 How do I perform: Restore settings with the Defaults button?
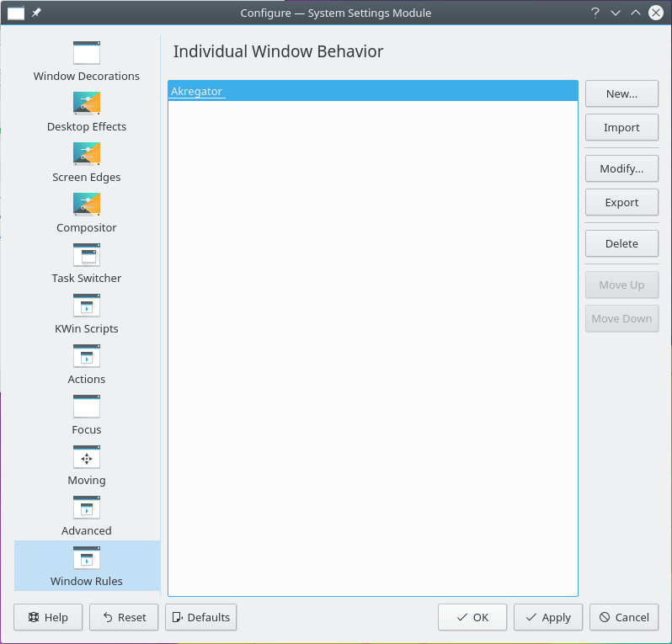tap(200, 617)
